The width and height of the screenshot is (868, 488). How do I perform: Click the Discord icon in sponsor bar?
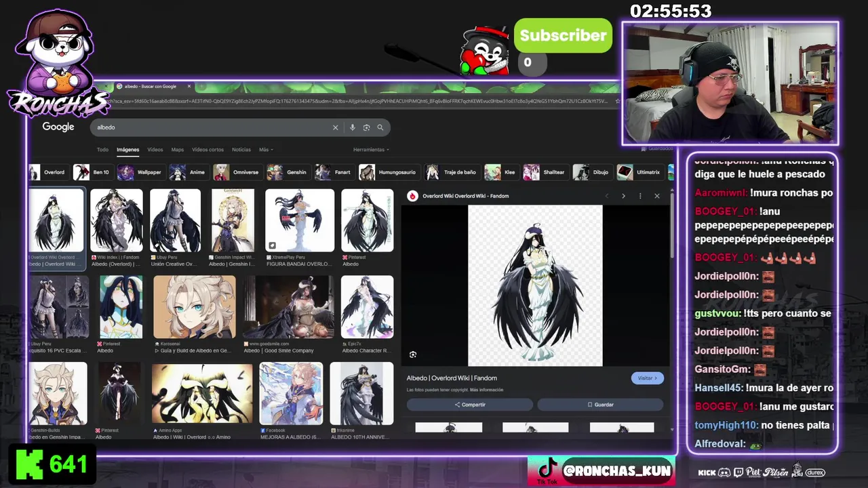pos(724,472)
